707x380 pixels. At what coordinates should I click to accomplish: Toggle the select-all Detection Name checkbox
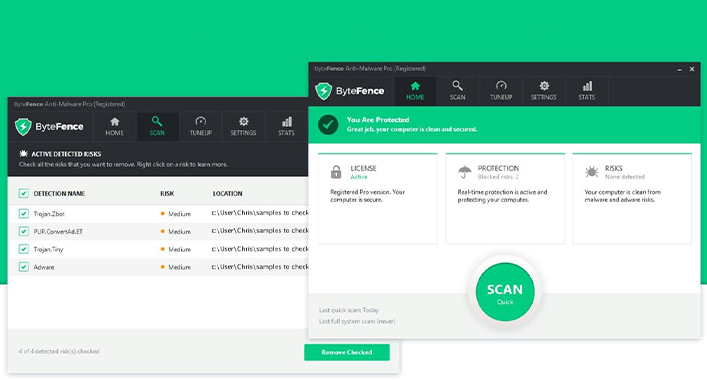(23, 193)
